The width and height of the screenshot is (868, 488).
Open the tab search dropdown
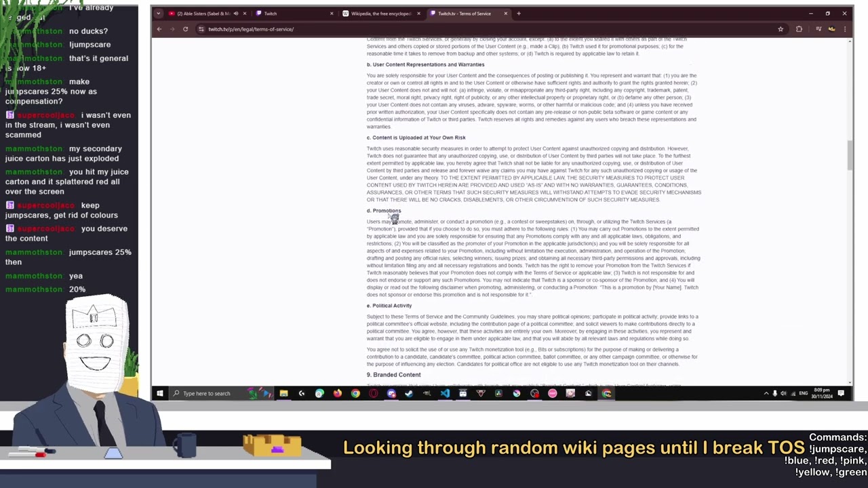point(159,14)
